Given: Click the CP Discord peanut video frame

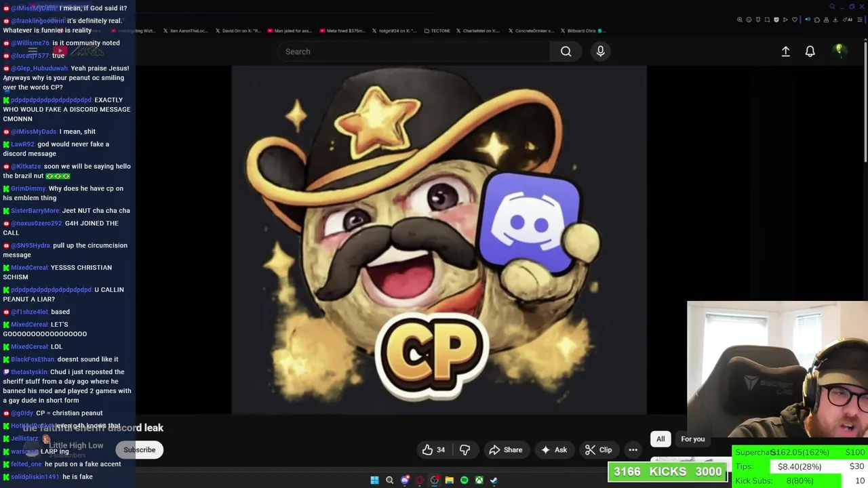Looking at the screenshot, I should [x=439, y=240].
